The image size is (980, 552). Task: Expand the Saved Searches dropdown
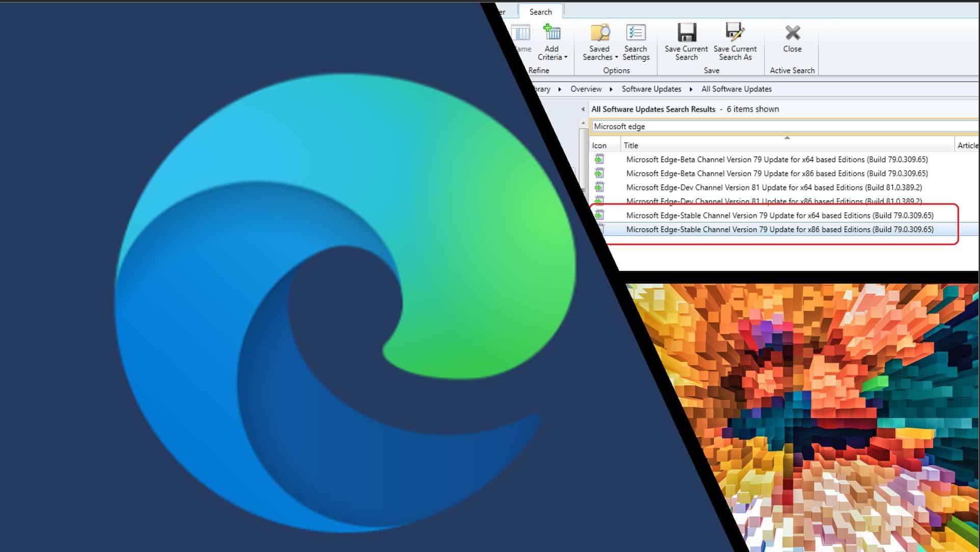pyautogui.click(x=617, y=57)
